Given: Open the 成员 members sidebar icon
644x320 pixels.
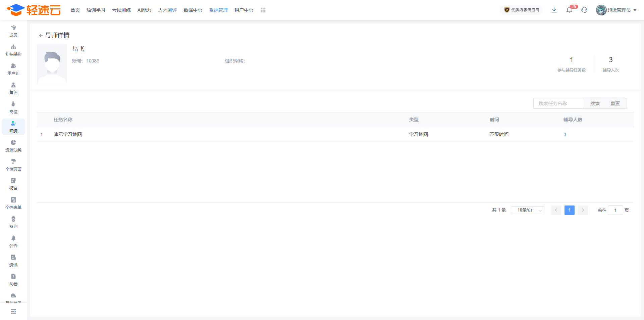Looking at the screenshot, I should [x=13, y=31].
